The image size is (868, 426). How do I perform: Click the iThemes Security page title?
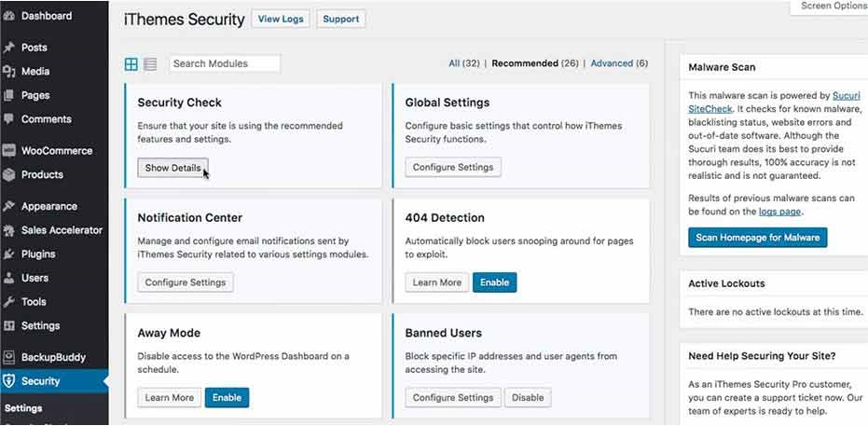(x=185, y=20)
